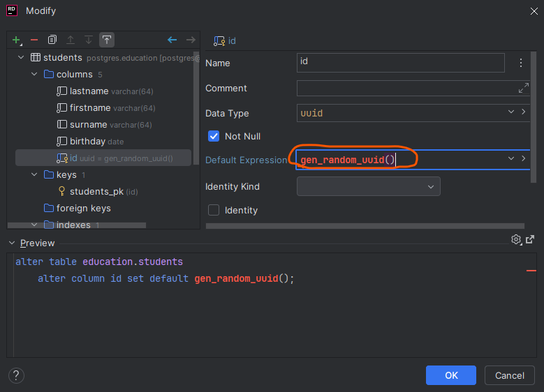Open Default Expression dropdown arrow
Screen dimensions: 544x392
(511, 158)
